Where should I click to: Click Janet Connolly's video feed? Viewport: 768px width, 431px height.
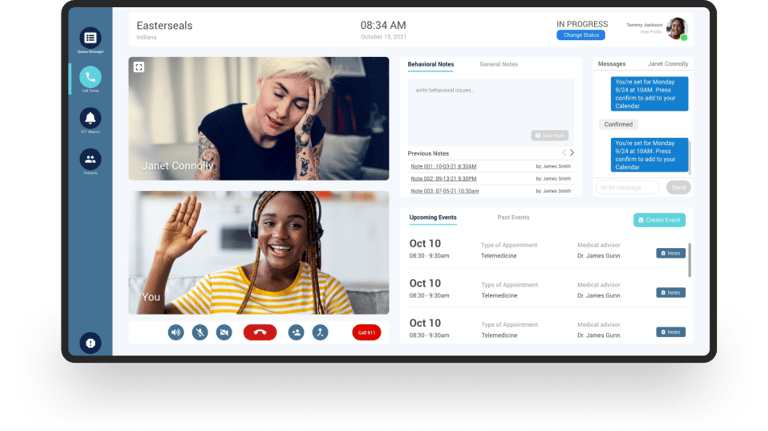pos(259,119)
